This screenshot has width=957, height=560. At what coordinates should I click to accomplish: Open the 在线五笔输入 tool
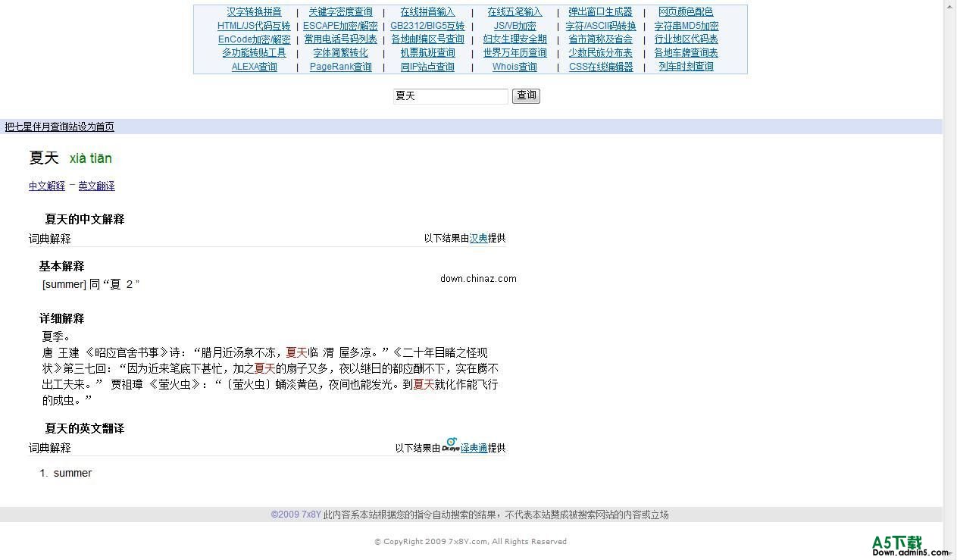pyautogui.click(x=514, y=11)
